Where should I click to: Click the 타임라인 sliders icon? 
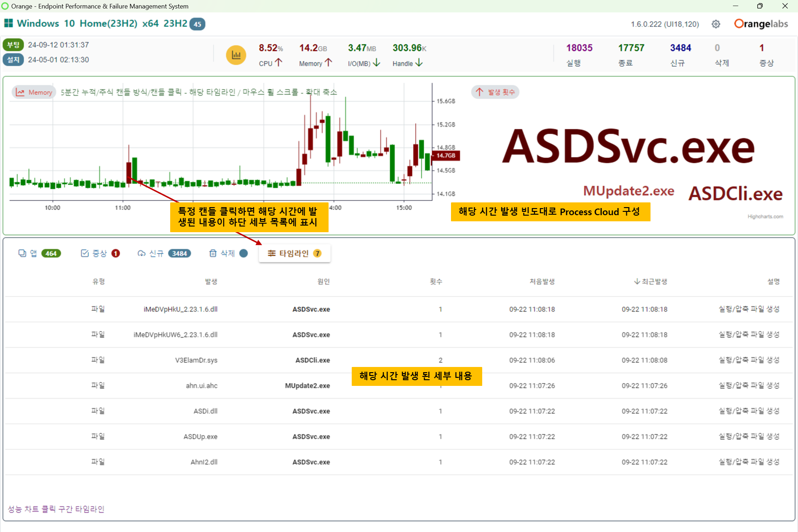271,253
